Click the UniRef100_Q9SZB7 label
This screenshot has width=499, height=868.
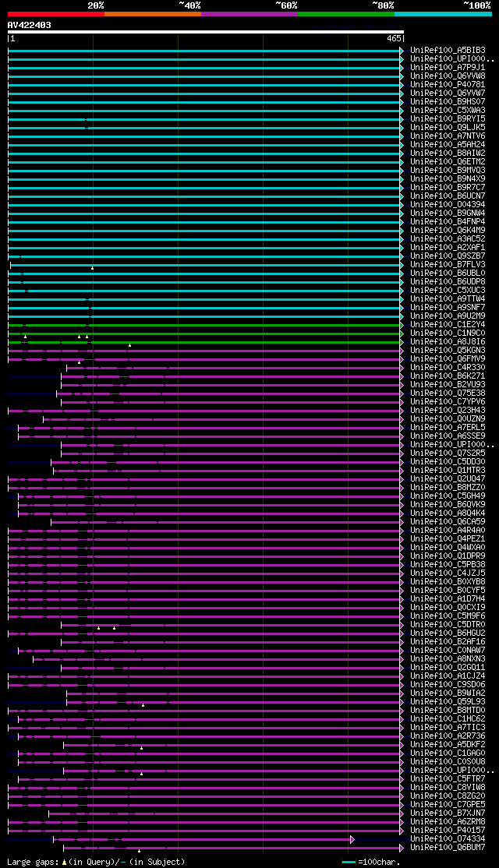pos(448,256)
